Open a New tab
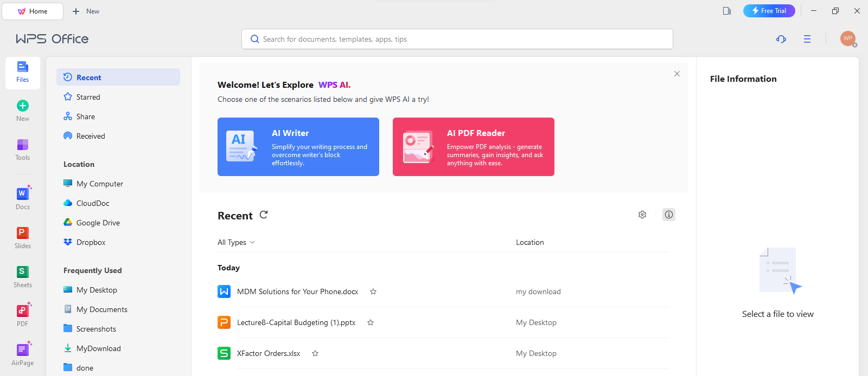This screenshot has width=868, height=376. point(86,11)
